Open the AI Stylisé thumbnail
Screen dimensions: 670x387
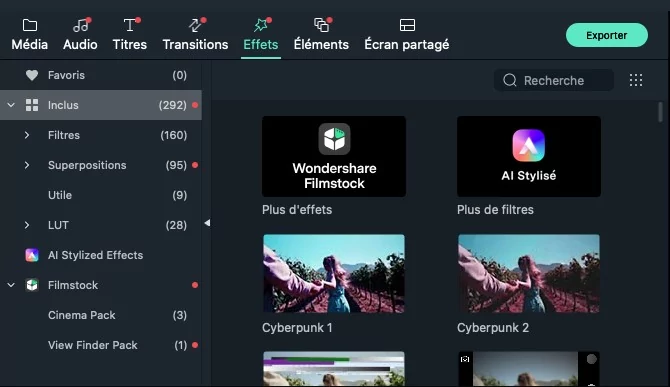pyautogui.click(x=529, y=156)
